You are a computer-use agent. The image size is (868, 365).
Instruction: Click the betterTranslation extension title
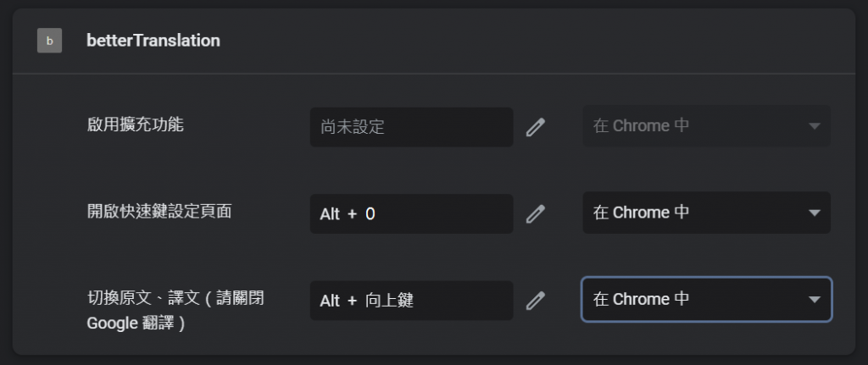point(153,41)
